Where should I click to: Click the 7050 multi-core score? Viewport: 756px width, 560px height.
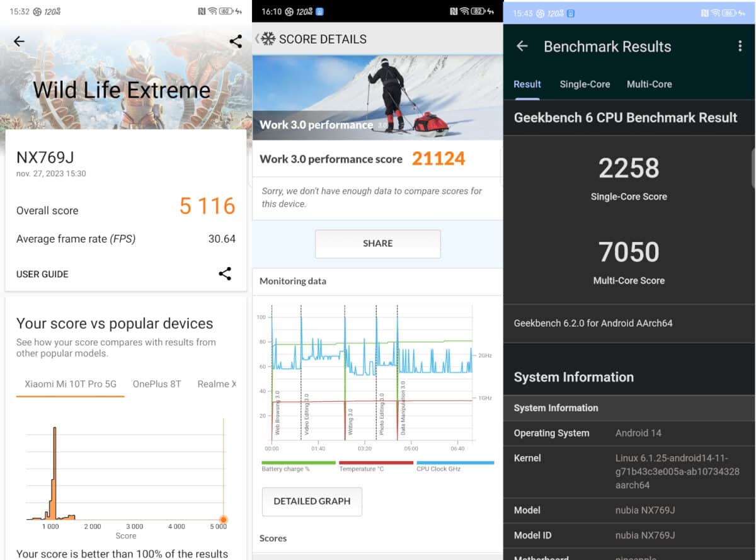click(x=629, y=252)
